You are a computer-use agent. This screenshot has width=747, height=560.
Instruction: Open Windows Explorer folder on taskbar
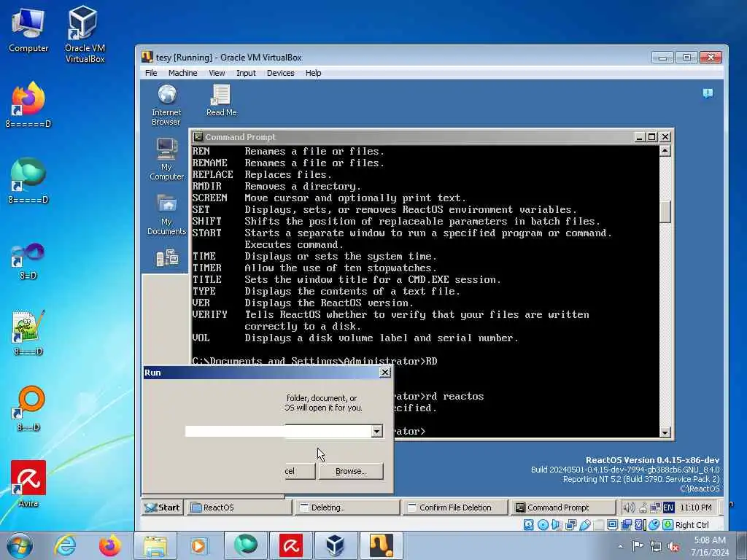(x=155, y=545)
